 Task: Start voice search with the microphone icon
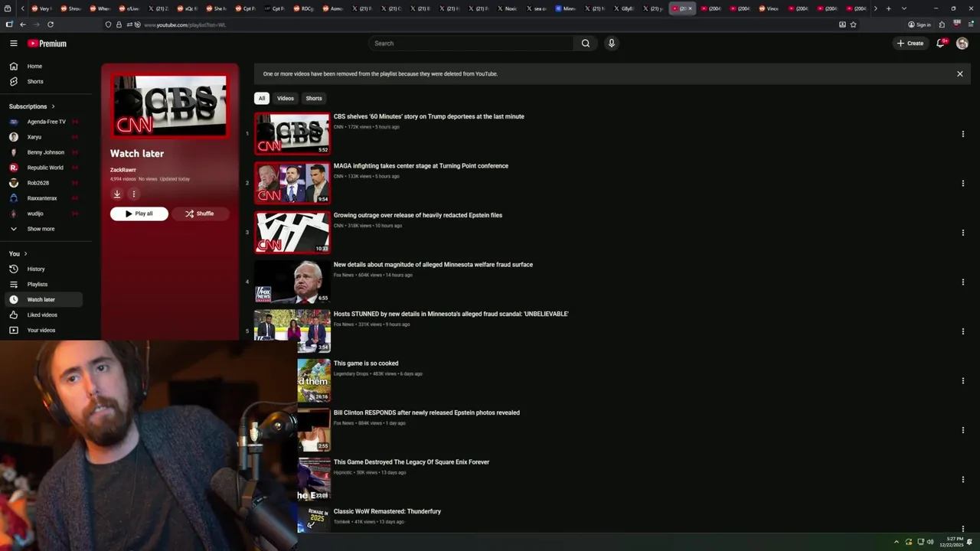point(611,44)
